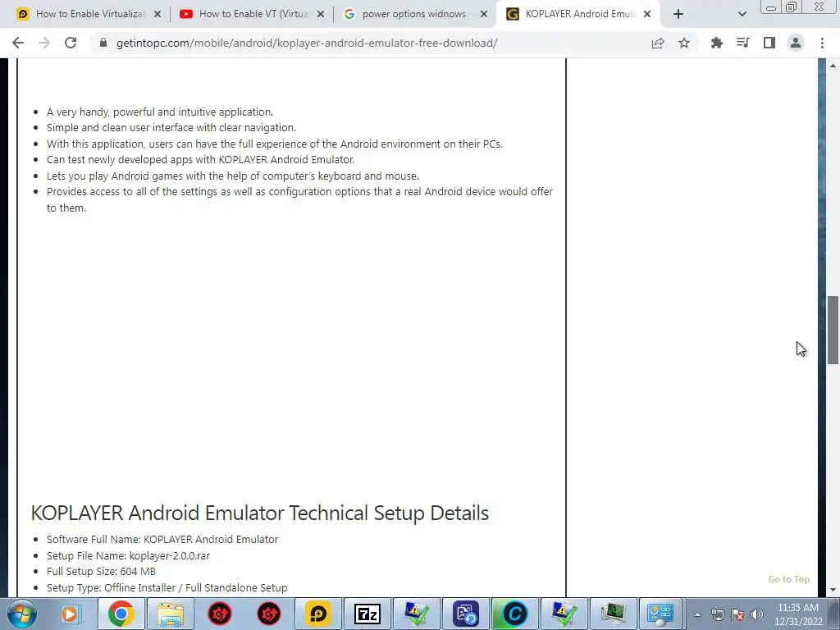840x630 pixels.
Task: Open the Control Panel taskbar icon
Action: tap(660, 614)
